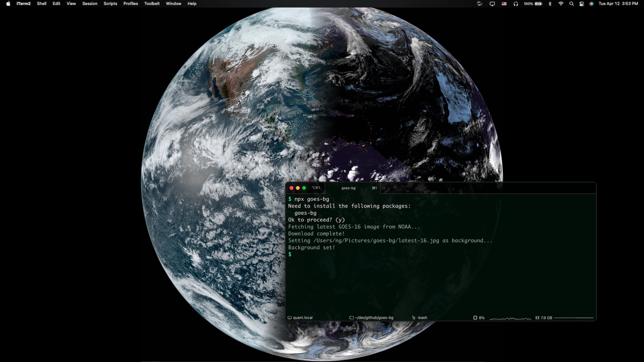Image resolution: width=644 pixels, height=362 pixels.
Task: Click the US flag input source icon
Action: [x=504, y=4]
